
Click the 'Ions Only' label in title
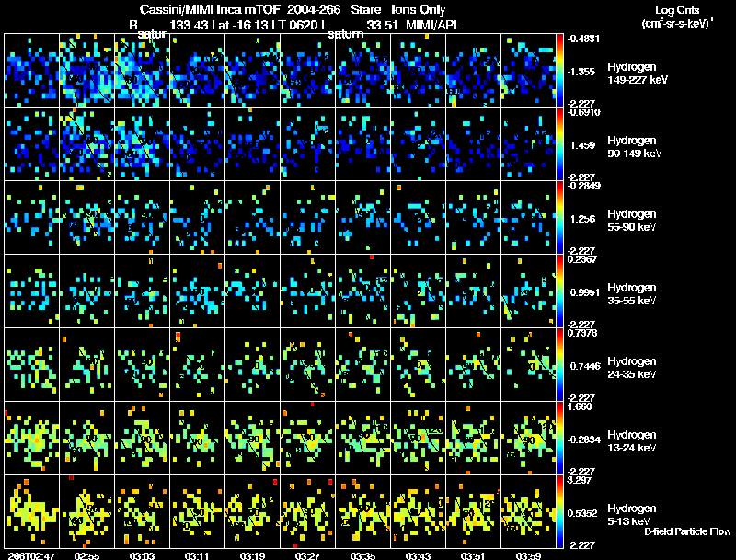pyautogui.click(x=419, y=9)
